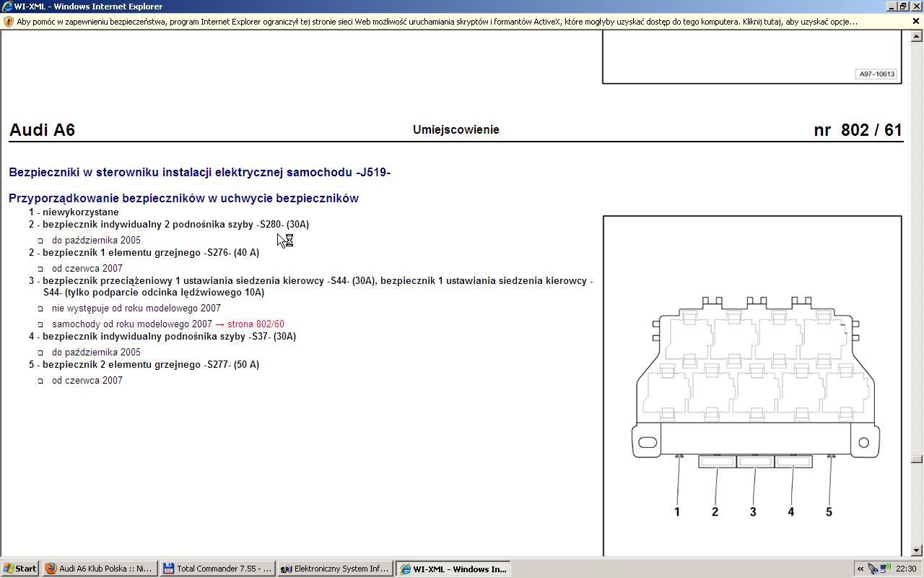This screenshot has height=578, width=924.
Task: Click 'do października 2005' under fuse -S280-
Action: click(x=96, y=241)
